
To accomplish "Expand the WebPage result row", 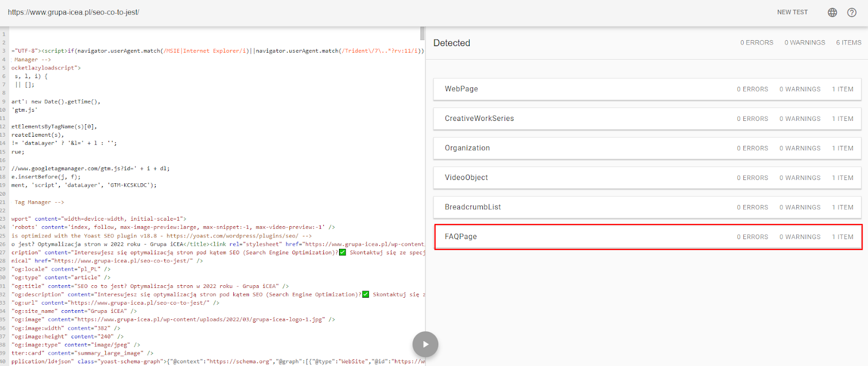I will click(x=647, y=89).
